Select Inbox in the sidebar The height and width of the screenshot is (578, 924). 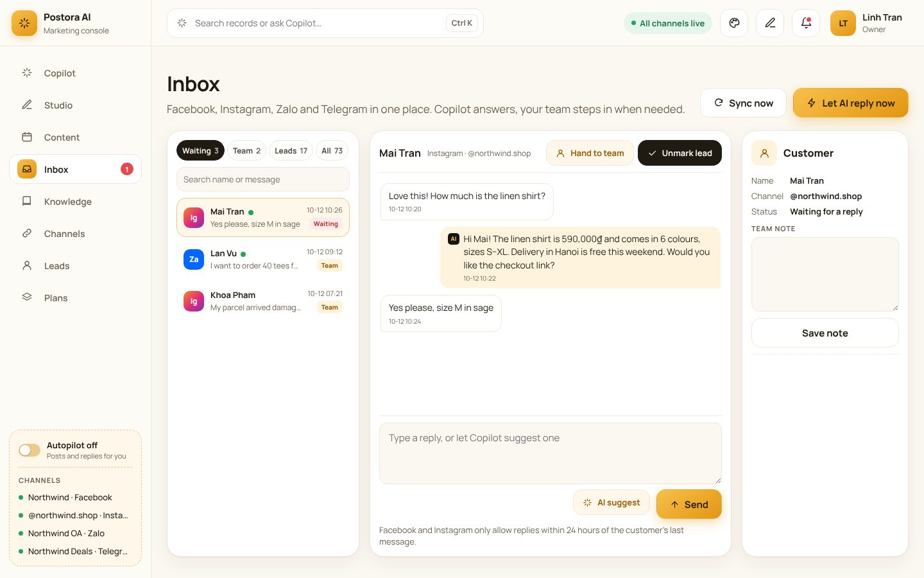76,170
